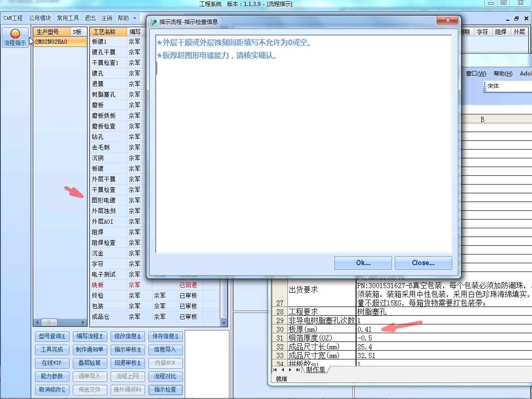
Task: Click the 流程对比 button
Action: click(165, 376)
